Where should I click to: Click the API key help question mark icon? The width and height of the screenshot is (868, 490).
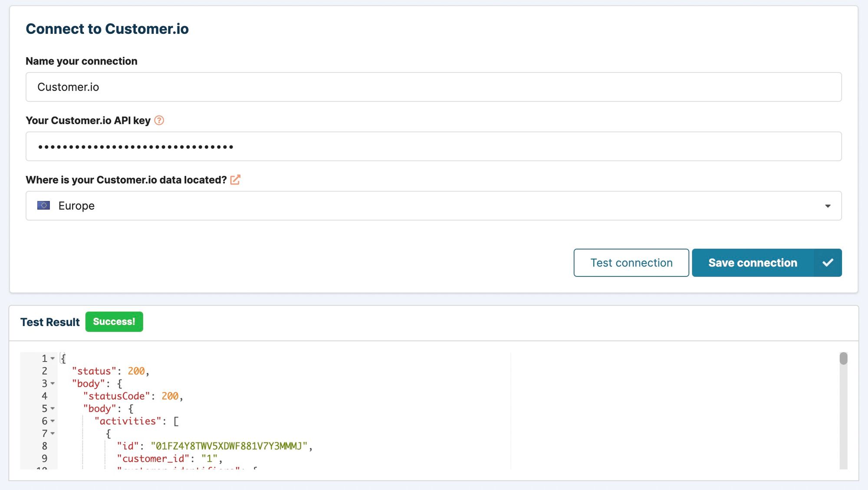pos(159,121)
